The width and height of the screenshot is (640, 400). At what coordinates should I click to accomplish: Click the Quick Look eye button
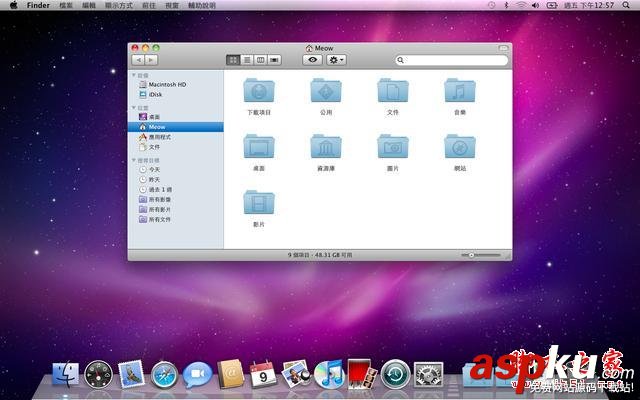coord(313,60)
